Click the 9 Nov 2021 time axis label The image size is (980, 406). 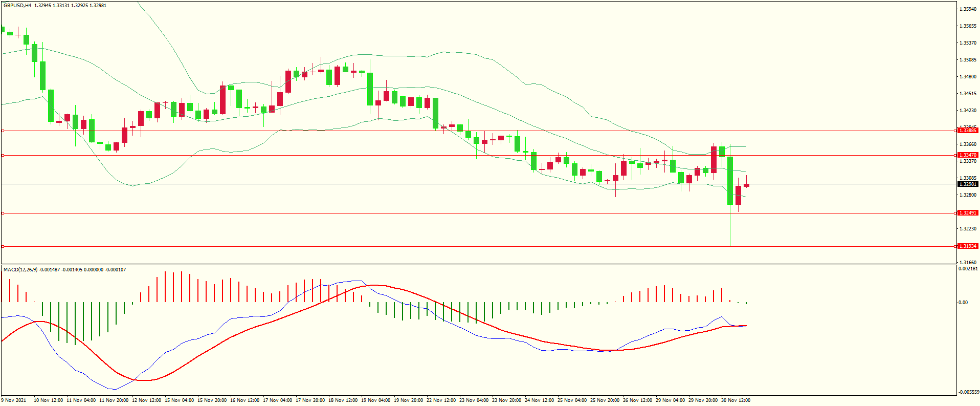pos(14,400)
